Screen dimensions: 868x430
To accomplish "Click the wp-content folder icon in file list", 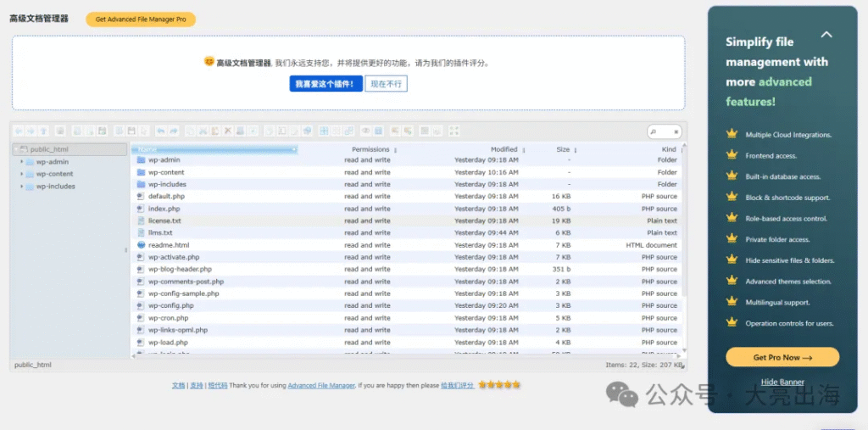I will (x=141, y=172).
